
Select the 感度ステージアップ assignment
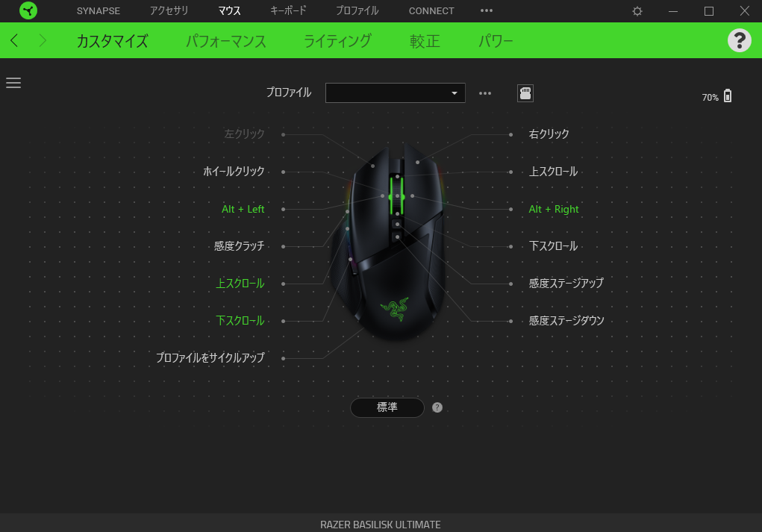pyautogui.click(x=566, y=284)
